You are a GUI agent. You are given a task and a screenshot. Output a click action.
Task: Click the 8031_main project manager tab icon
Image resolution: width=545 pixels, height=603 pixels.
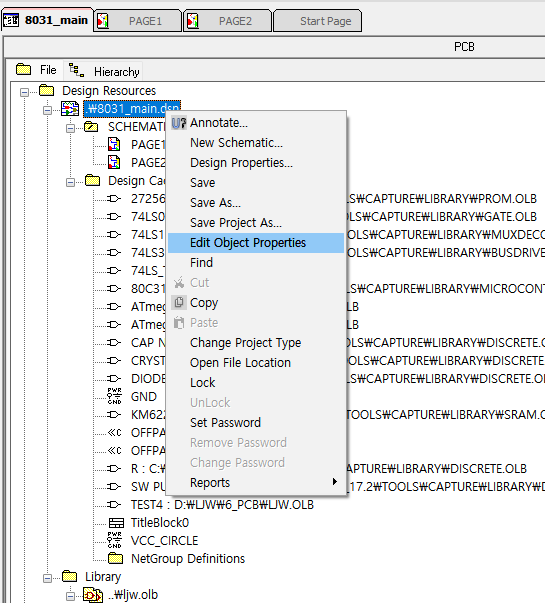[x=10, y=20]
